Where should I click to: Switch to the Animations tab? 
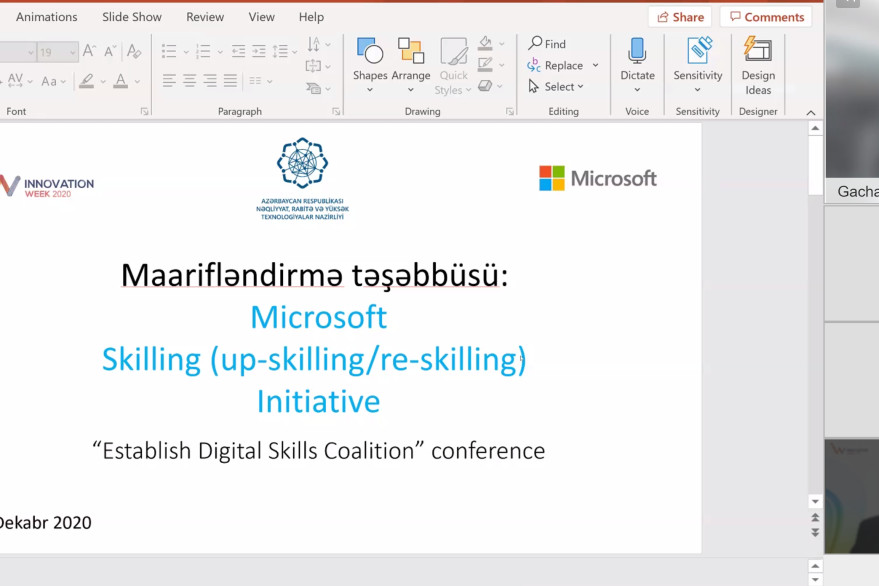point(47,17)
